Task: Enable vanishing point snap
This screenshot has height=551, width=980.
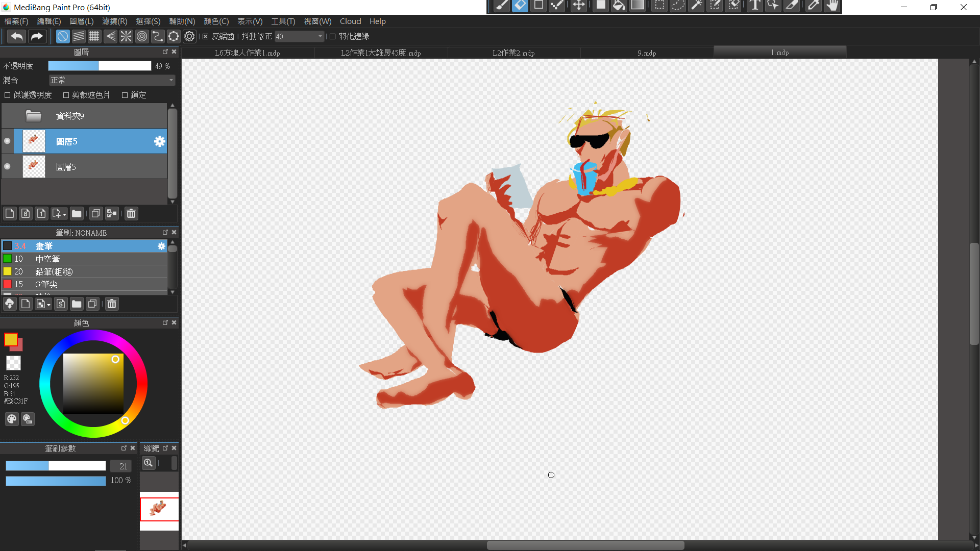Action: pyautogui.click(x=110, y=36)
